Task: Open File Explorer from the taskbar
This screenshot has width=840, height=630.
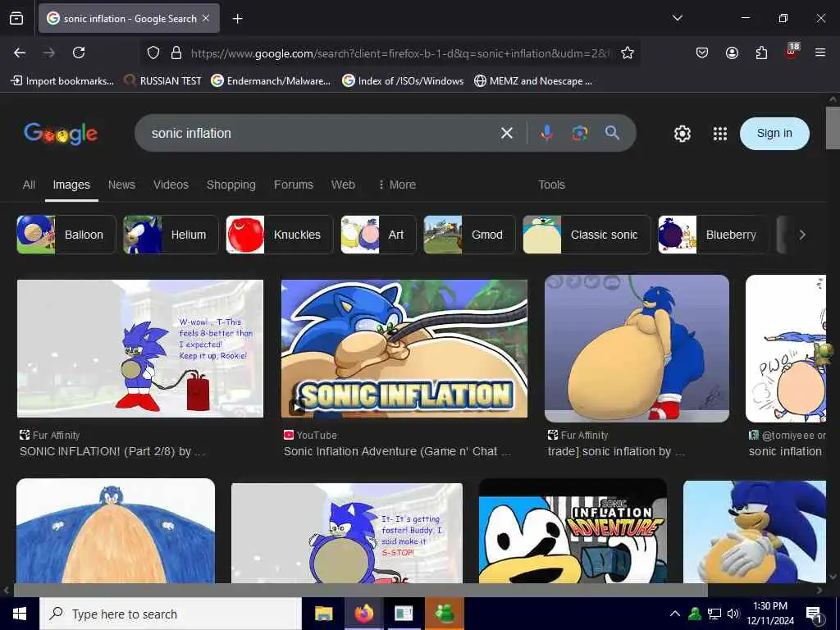Action: (x=323, y=614)
